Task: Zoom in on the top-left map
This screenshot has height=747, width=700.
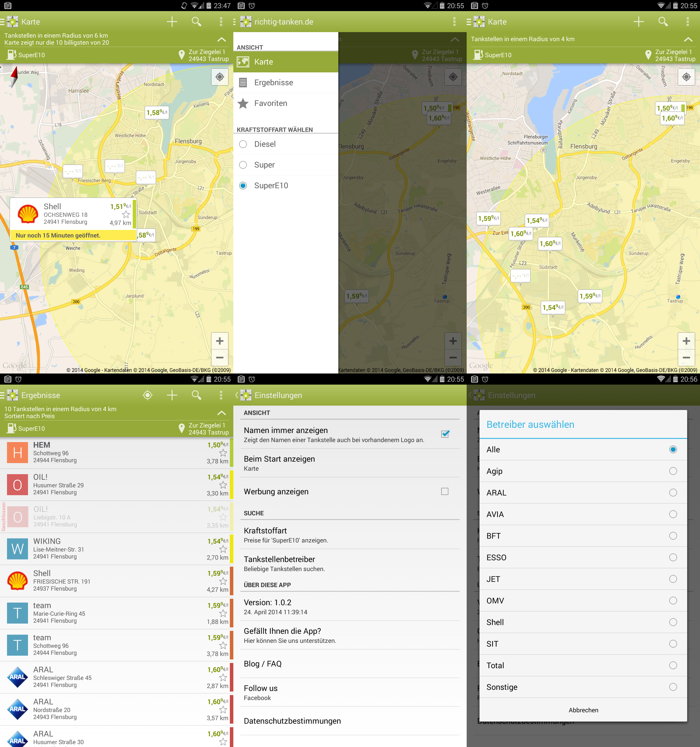Action: tap(220, 341)
